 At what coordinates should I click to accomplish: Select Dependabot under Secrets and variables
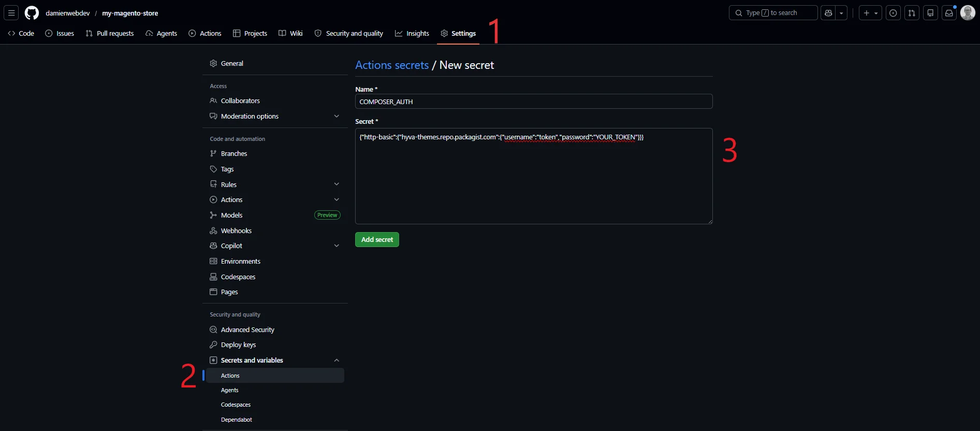pyautogui.click(x=275, y=420)
